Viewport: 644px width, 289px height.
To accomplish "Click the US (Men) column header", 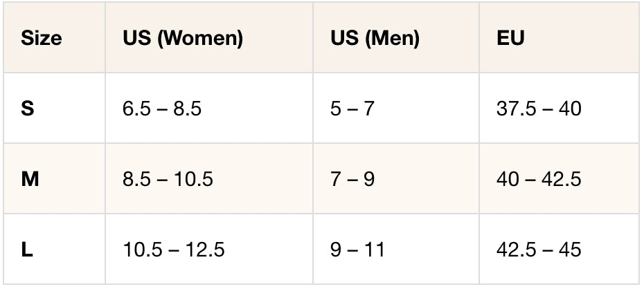I will pos(375,38).
